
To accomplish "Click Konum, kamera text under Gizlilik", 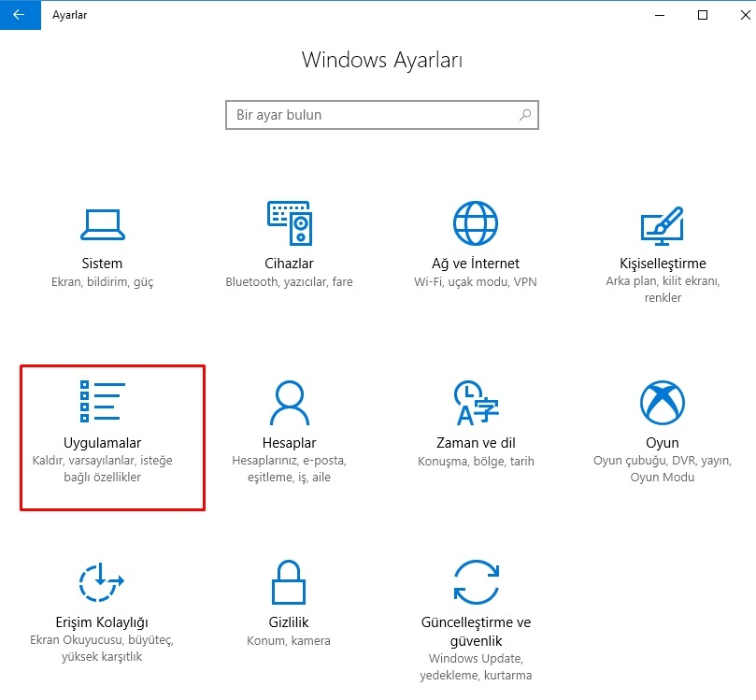I will click(x=287, y=640).
